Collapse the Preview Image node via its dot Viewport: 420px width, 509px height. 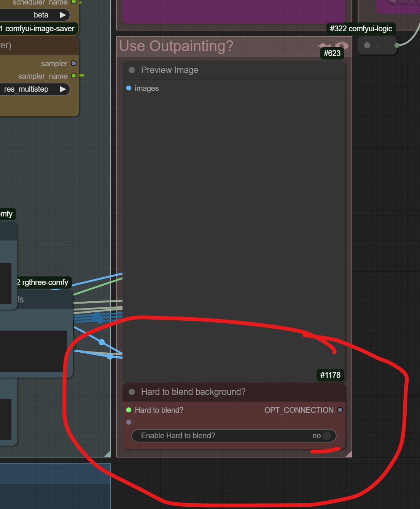coord(132,70)
